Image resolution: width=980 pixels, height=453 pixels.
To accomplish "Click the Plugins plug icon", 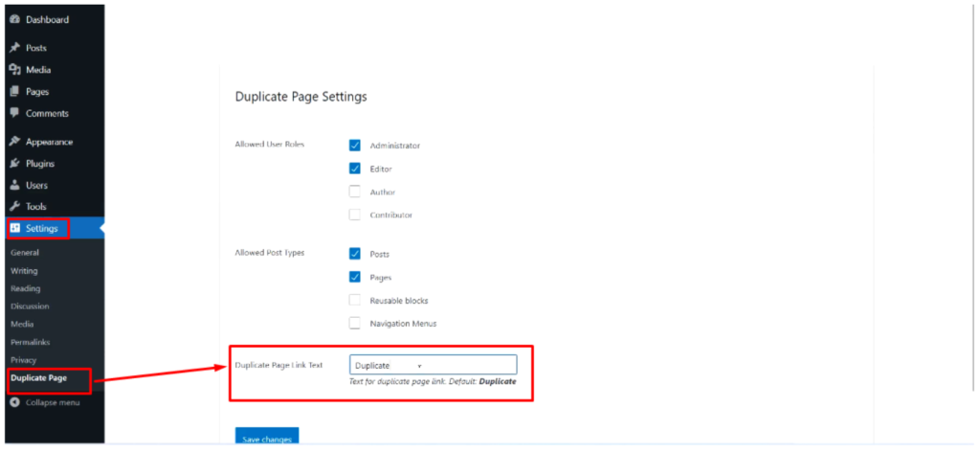I will click(x=15, y=164).
